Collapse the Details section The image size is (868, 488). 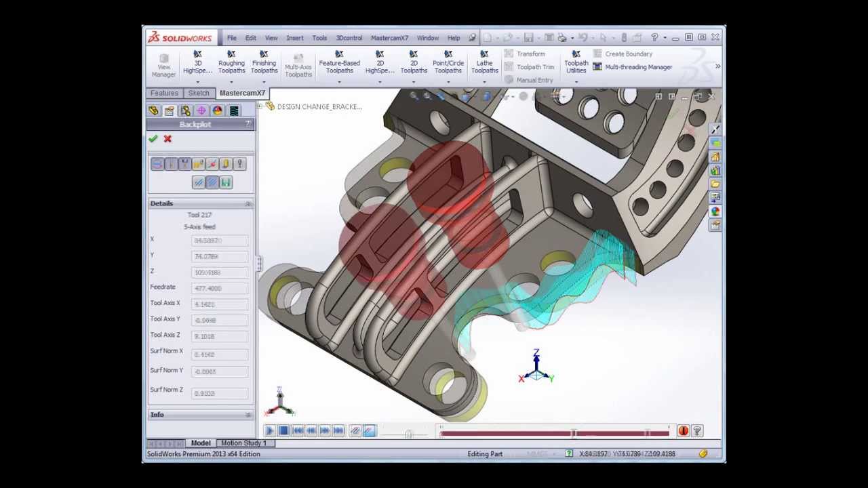tap(248, 204)
